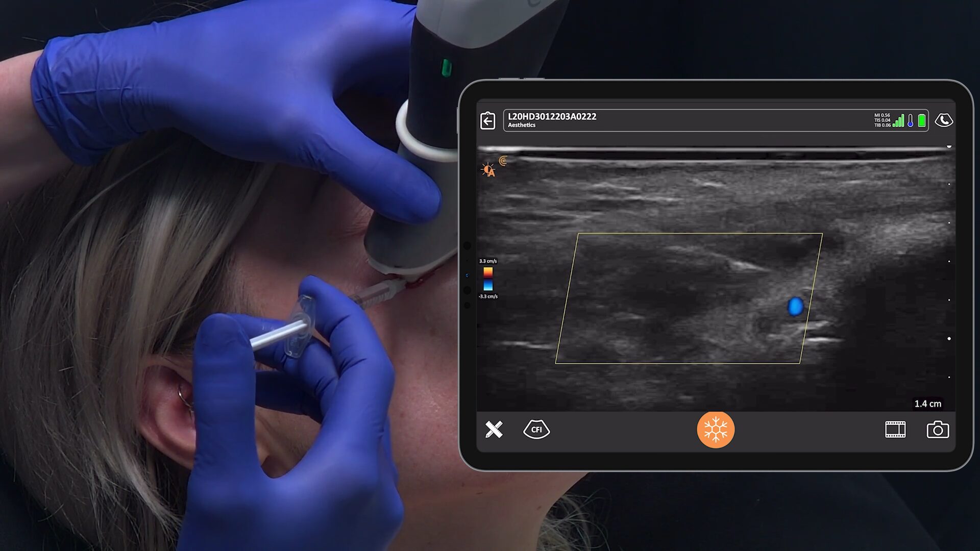Screen dimensions: 980x551
Task: Click the green battery level indicator
Action: pyautogui.click(x=922, y=120)
